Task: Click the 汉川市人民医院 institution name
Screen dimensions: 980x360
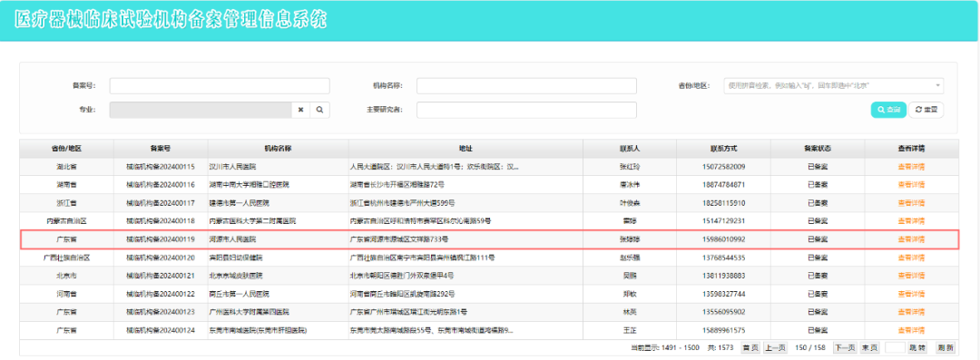Action: pyautogui.click(x=233, y=167)
